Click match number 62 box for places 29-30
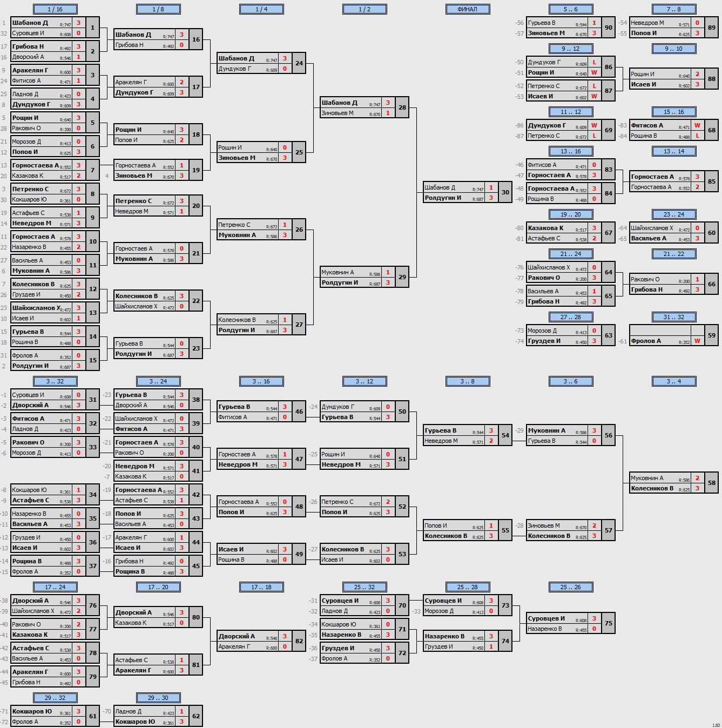This screenshot has width=722, height=728. [x=196, y=716]
